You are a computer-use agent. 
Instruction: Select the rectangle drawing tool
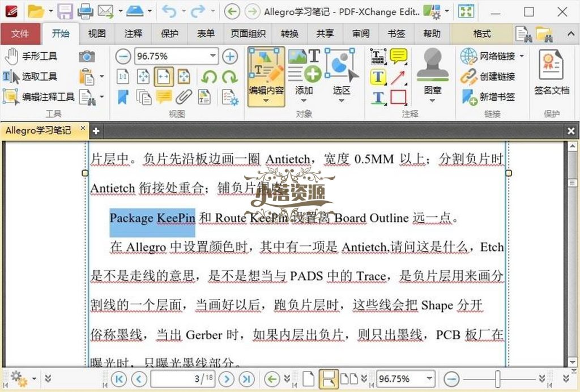click(398, 97)
